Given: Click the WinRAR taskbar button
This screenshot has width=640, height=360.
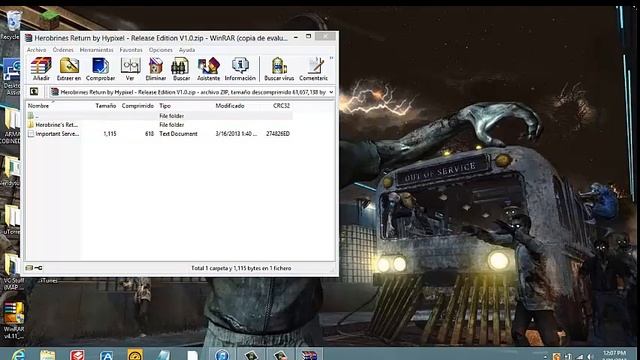Looking at the screenshot, I should pos(309,355).
